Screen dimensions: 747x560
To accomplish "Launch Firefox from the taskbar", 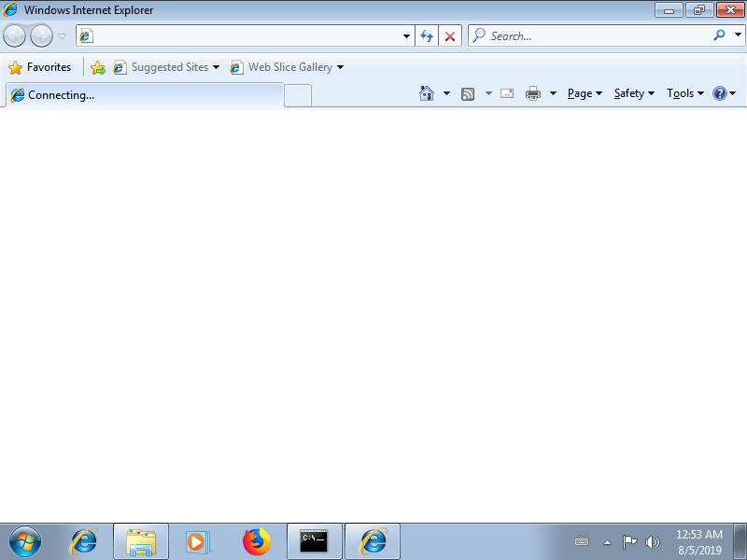I will [256, 541].
